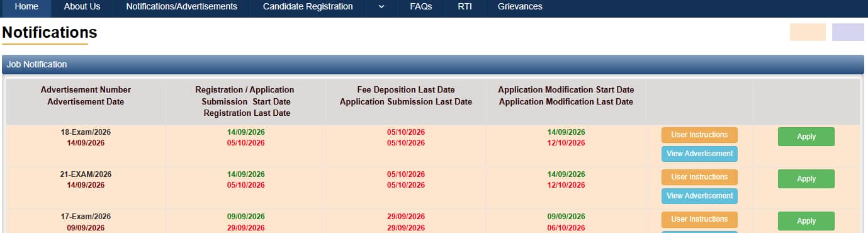The height and width of the screenshot is (233, 868).
Task: Click the peach color legend swatch
Action: coord(808,32)
